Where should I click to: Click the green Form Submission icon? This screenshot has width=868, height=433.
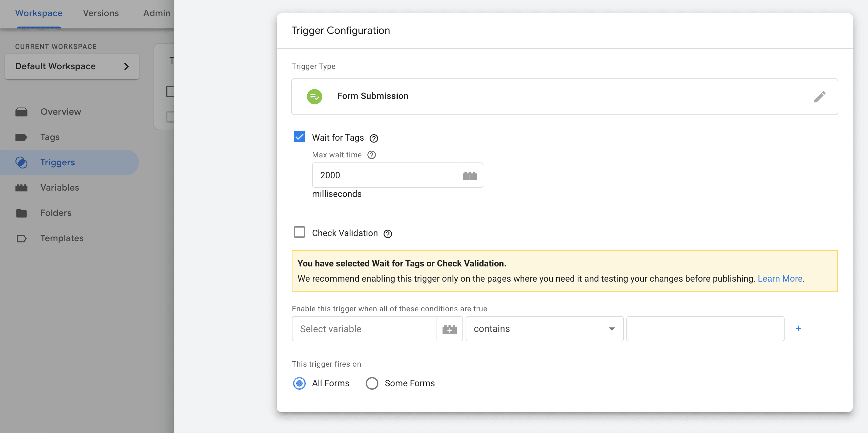point(314,97)
